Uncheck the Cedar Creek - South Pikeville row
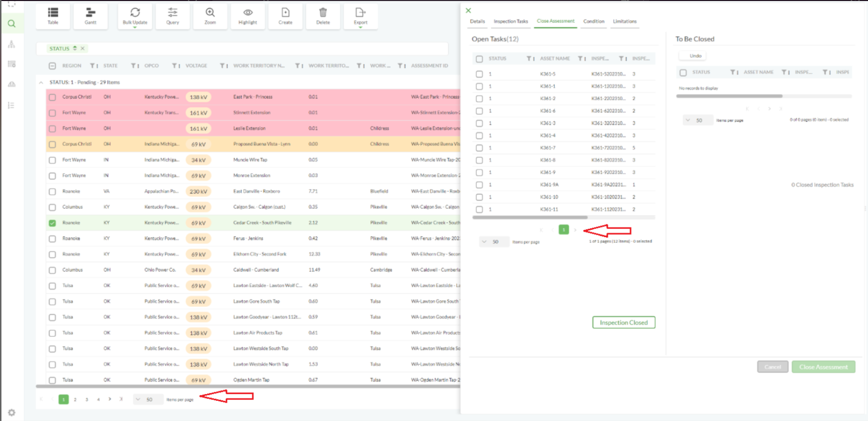Viewport: 868px width, 421px height. coord(53,223)
